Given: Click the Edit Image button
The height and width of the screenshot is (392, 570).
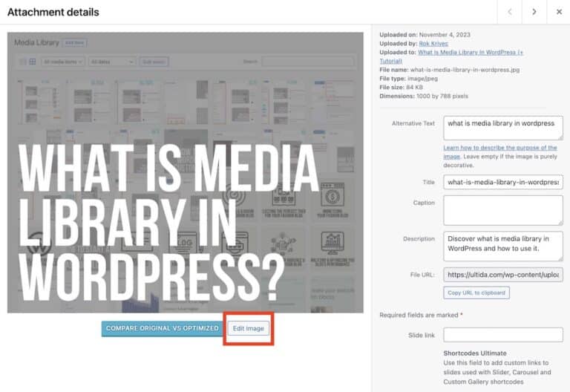Looking at the screenshot, I should click(x=249, y=328).
